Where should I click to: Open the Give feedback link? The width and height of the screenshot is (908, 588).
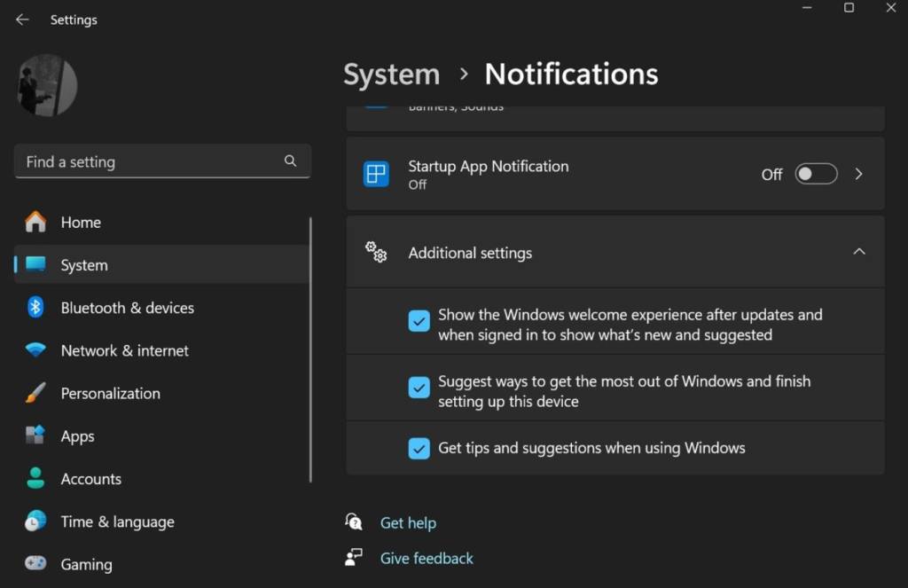click(427, 558)
